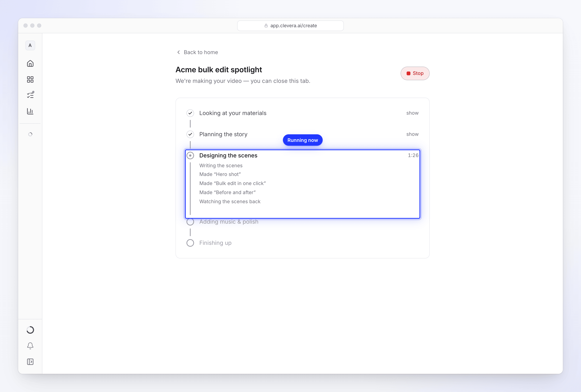Screen dimensions: 581x392
Task: Select the 'Made “Hero shot”' log line
Action: (220, 174)
